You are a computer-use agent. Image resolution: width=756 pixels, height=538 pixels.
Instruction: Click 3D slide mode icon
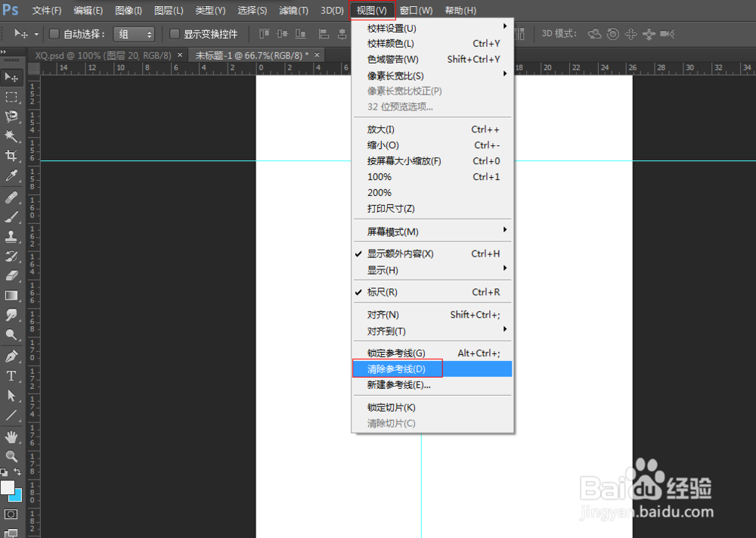[x=649, y=34]
